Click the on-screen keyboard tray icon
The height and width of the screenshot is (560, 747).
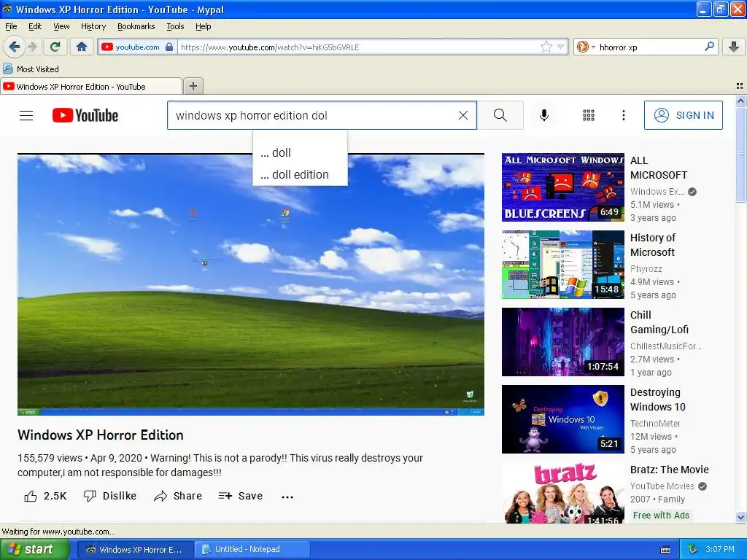pos(665,550)
